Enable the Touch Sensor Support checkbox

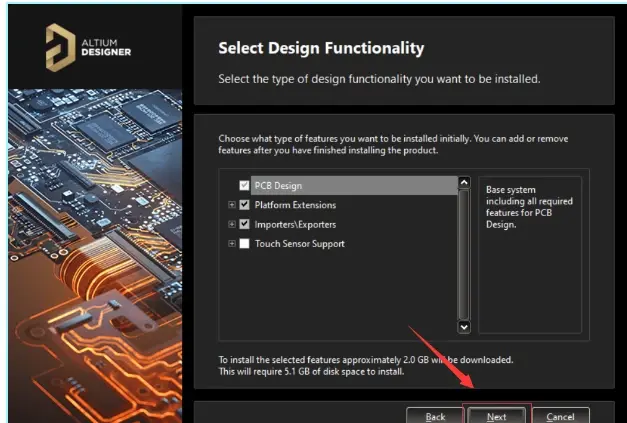244,243
